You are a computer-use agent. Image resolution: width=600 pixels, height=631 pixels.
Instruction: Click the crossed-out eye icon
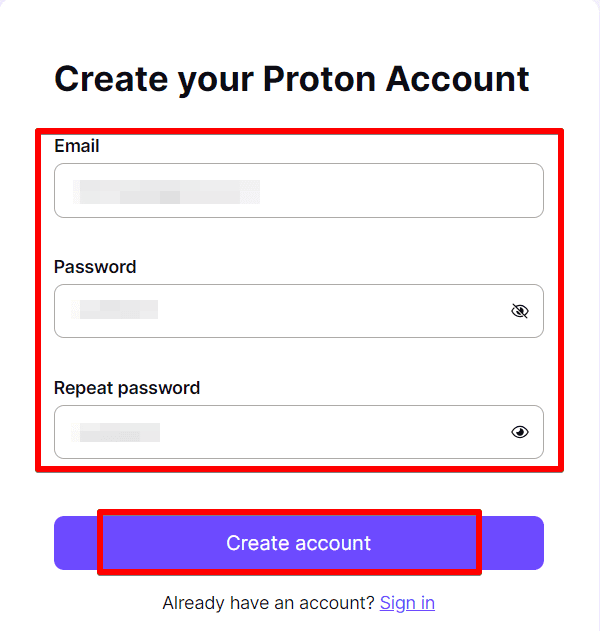tap(519, 311)
